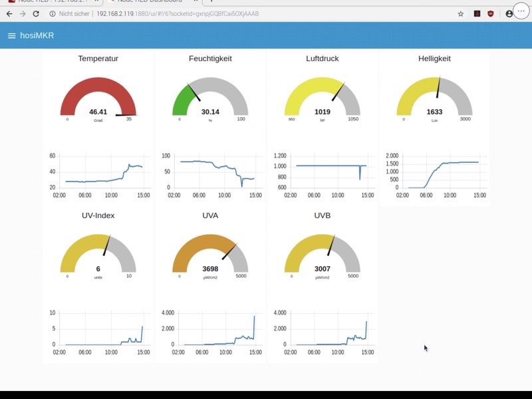Click the site security info icon

(x=53, y=13)
